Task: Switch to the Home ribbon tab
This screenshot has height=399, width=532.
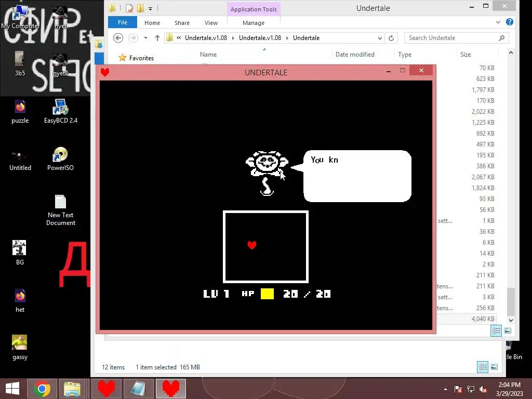Action: (x=152, y=23)
